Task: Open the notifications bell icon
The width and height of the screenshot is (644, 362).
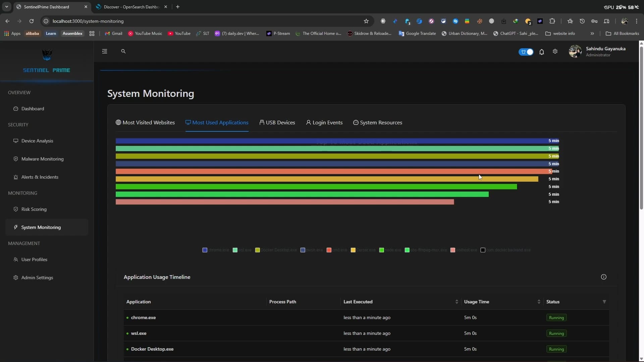Action: [x=541, y=52]
